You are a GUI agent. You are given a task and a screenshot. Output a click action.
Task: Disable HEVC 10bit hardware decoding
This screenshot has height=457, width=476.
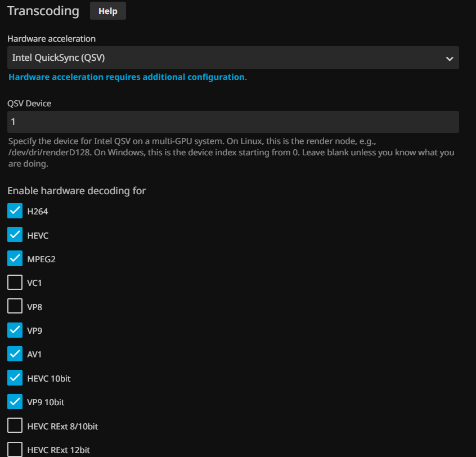click(15, 378)
